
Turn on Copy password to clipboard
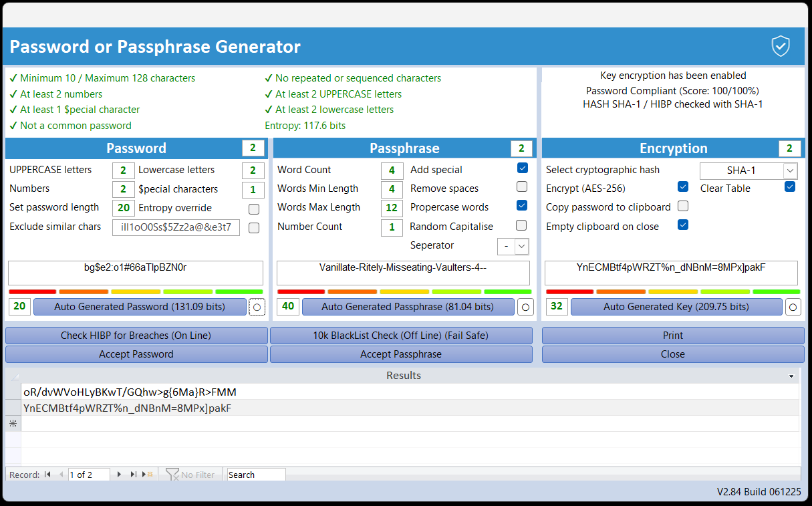point(683,207)
